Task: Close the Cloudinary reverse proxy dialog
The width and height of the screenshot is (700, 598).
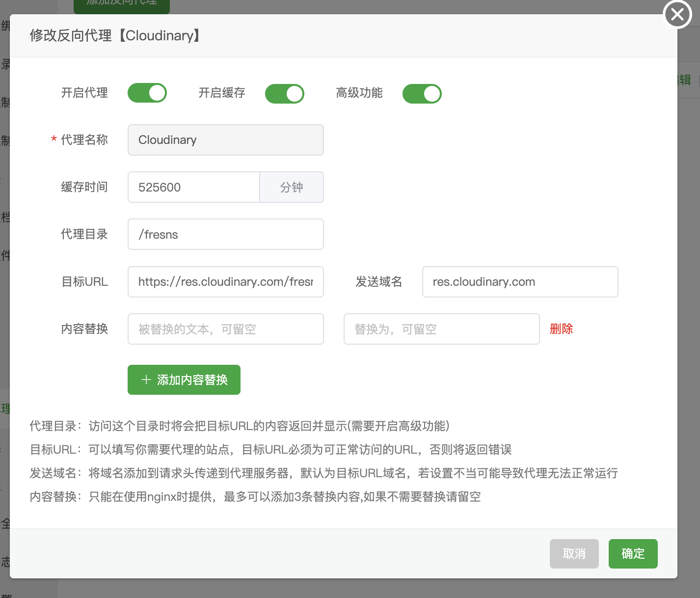Action: [677, 14]
